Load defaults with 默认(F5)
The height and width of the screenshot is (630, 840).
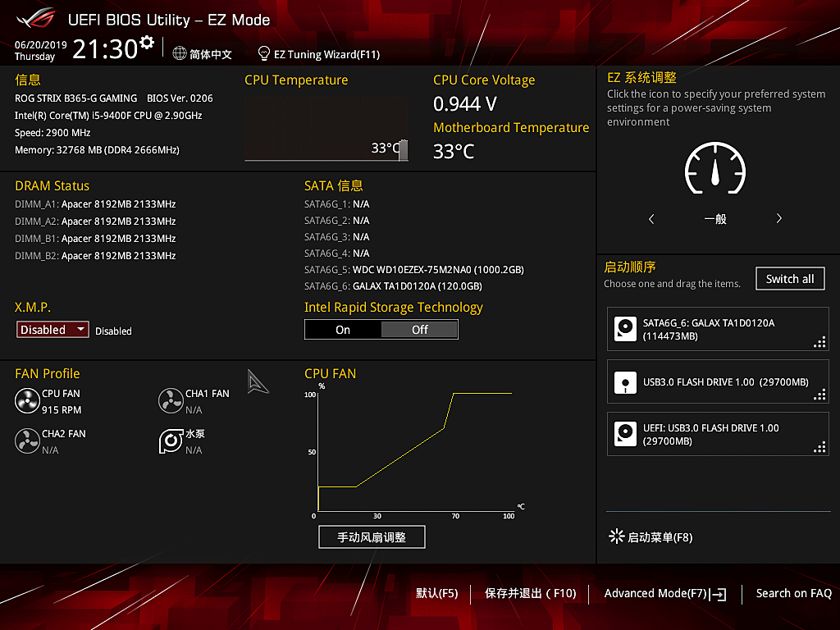click(x=437, y=594)
